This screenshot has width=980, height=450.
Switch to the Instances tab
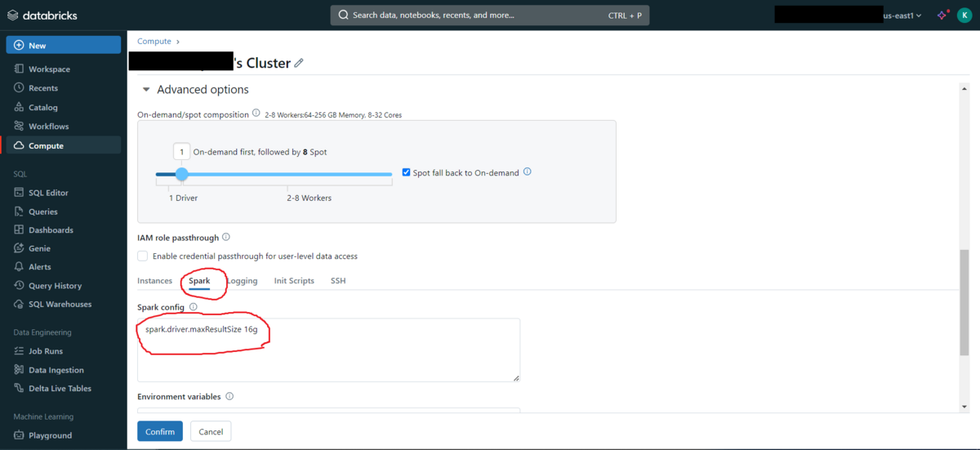pyautogui.click(x=154, y=281)
